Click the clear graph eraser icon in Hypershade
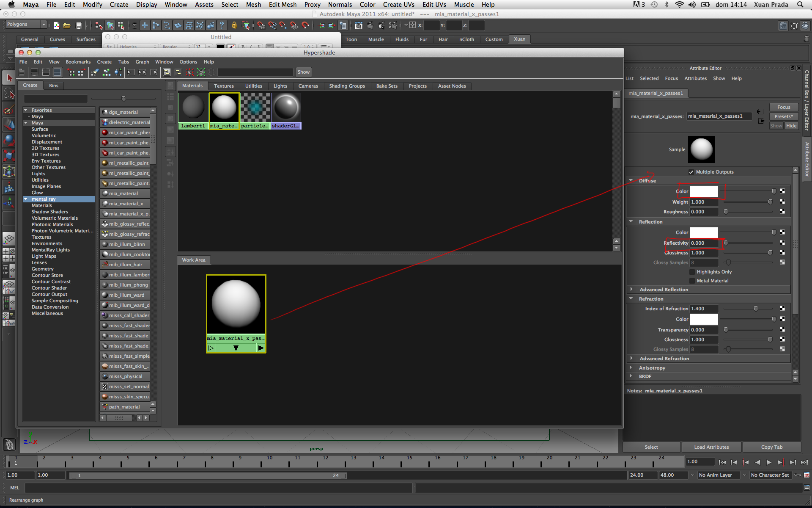This screenshot has height=508, width=812. (95, 72)
